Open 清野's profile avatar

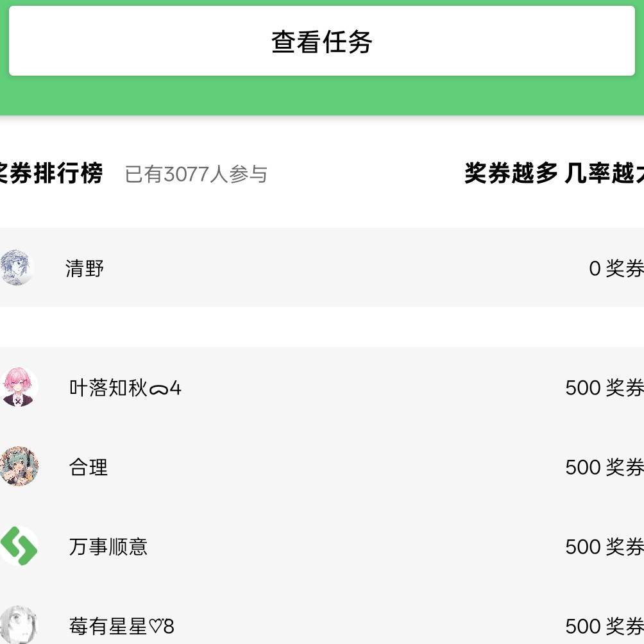(15, 267)
